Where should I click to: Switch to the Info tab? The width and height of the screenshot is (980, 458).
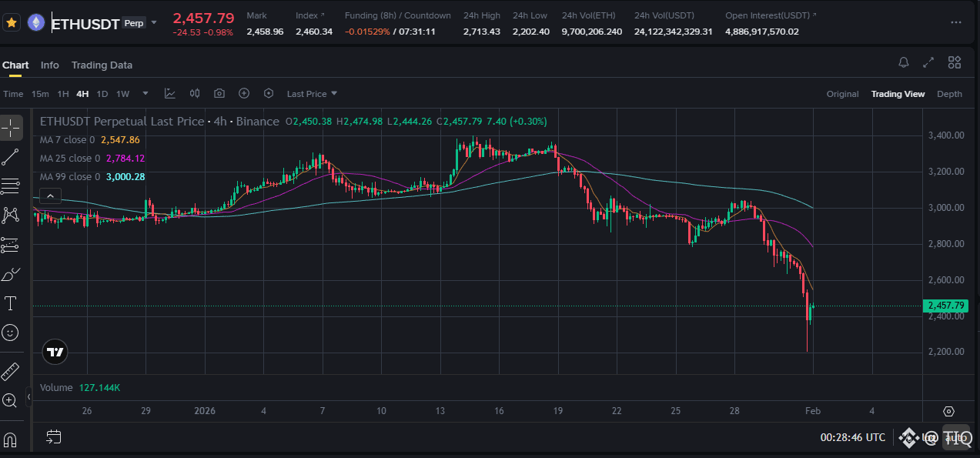coord(50,65)
